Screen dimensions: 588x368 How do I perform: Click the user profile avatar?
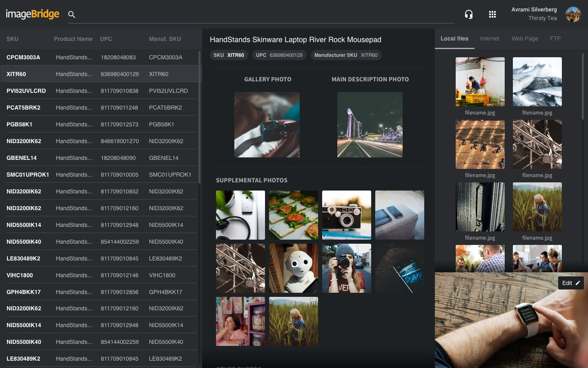[573, 14]
